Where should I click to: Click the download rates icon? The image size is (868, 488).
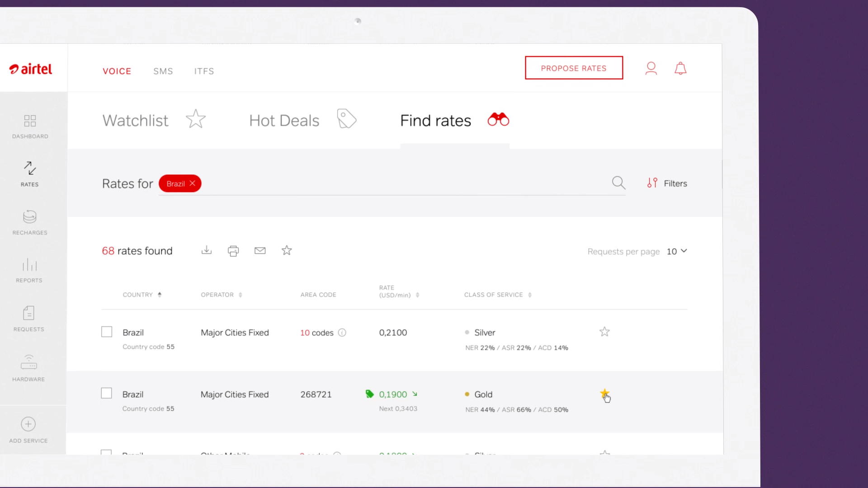click(207, 250)
